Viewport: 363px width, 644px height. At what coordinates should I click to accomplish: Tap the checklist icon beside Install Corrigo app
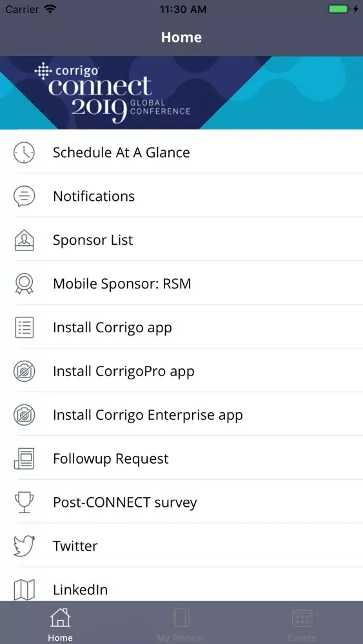pyautogui.click(x=24, y=327)
